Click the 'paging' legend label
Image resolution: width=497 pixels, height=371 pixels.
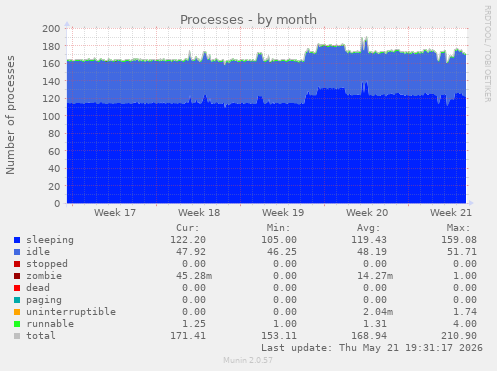44,300
